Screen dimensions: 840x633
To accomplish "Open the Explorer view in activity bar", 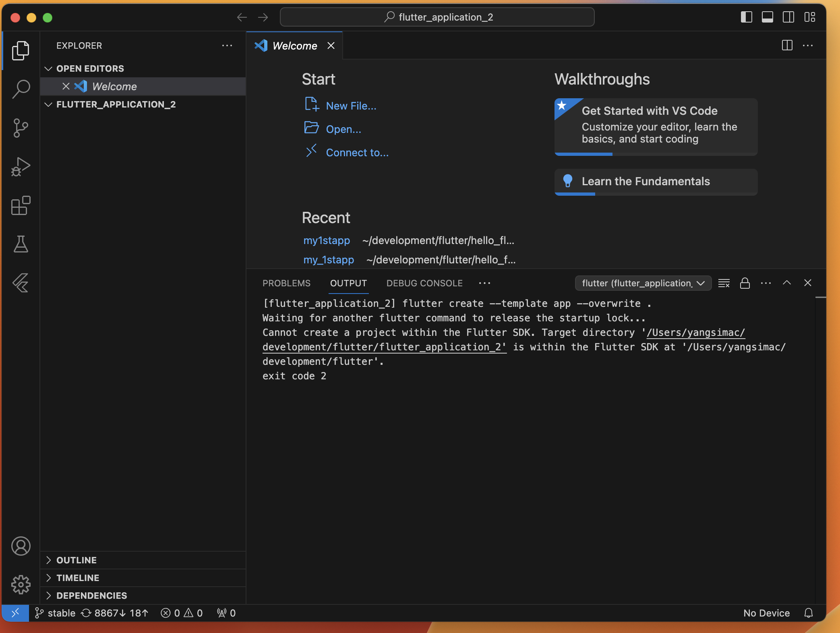I will (x=21, y=51).
